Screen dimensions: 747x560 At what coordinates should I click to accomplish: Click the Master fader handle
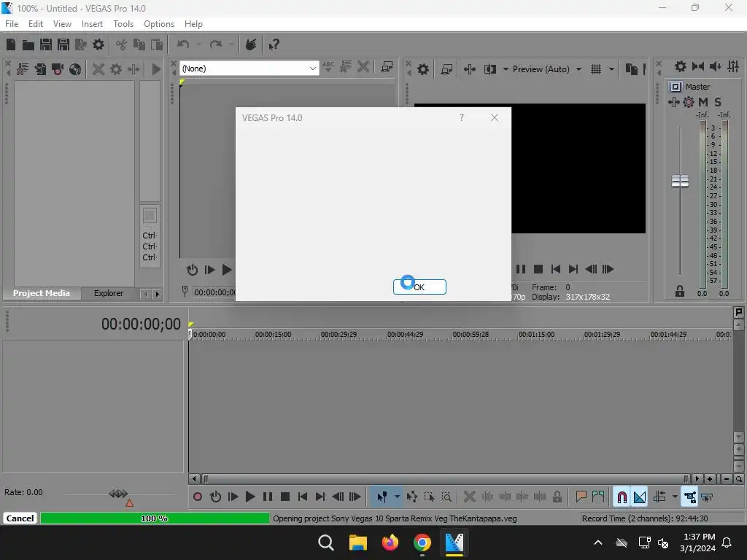(x=681, y=181)
